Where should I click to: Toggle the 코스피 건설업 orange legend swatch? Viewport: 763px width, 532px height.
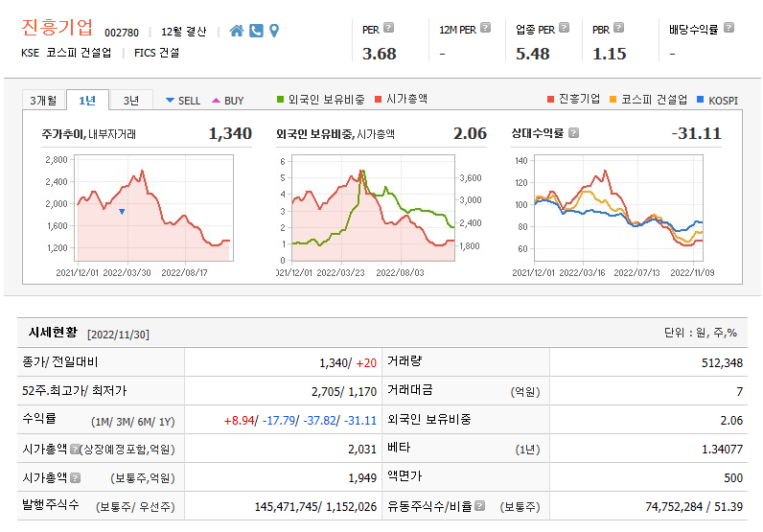(613, 100)
